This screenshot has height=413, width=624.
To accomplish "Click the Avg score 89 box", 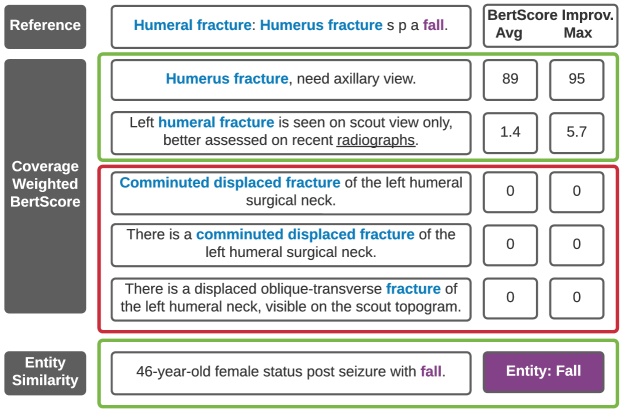I will pyautogui.click(x=510, y=80).
